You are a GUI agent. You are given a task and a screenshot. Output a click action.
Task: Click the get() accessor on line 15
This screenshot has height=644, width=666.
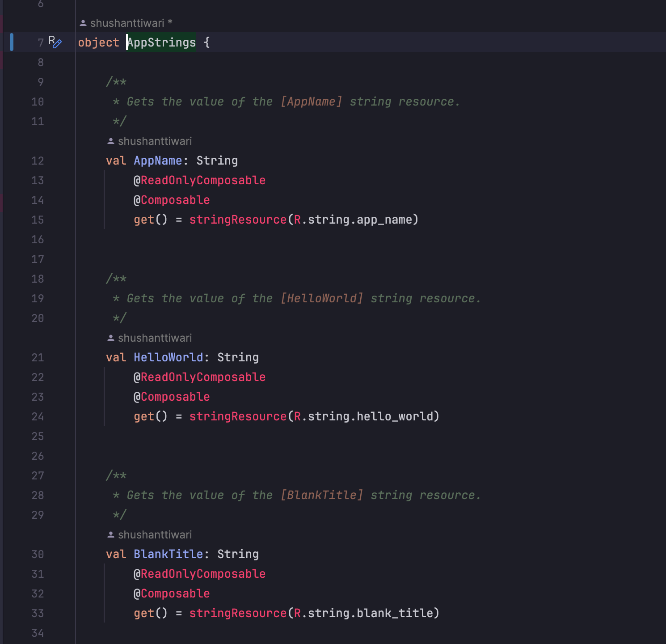(x=151, y=220)
